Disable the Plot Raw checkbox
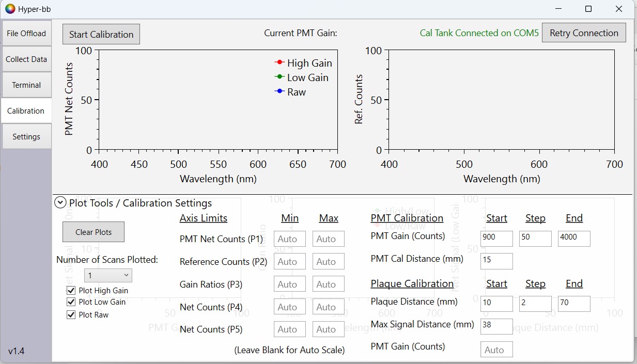 click(x=71, y=314)
